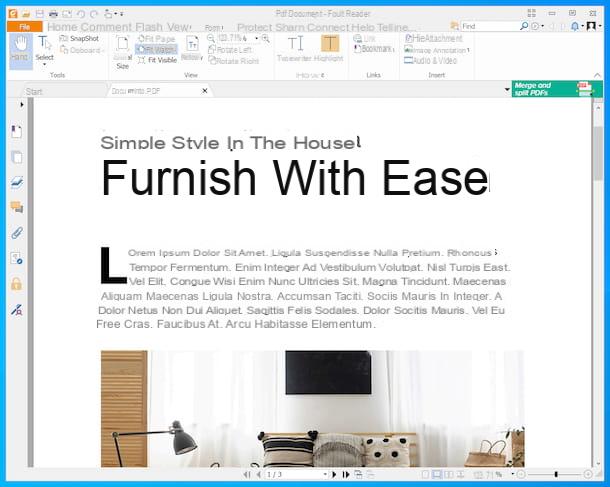Screen dimensions: 610x487
Task: Open the Attachments paperclip panel
Action: pyautogui.click(x=16, y=233)
